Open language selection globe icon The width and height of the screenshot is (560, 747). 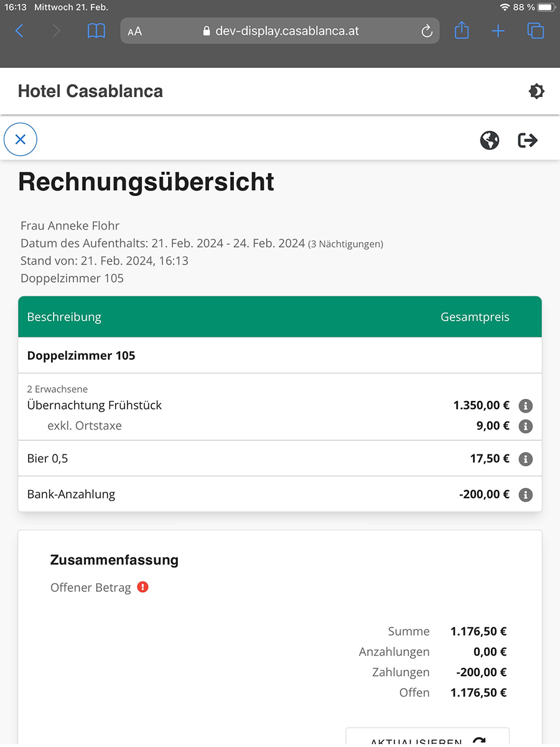point(490,140)
